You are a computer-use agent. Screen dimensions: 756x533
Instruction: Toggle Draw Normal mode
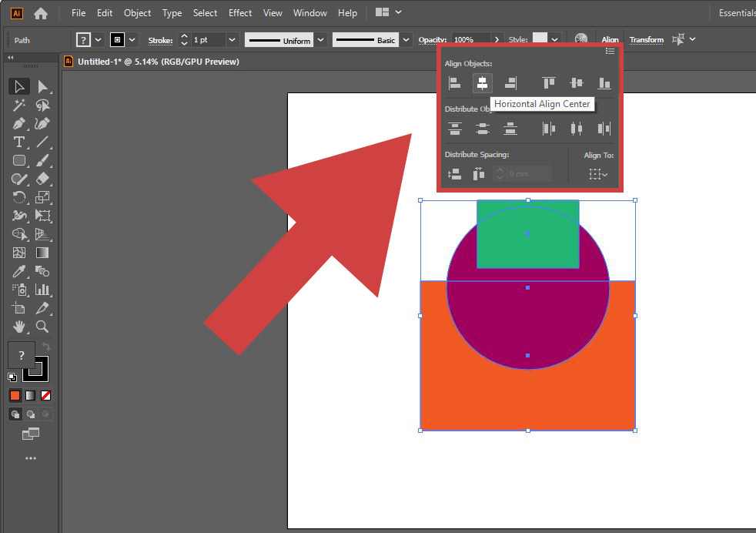15,414
